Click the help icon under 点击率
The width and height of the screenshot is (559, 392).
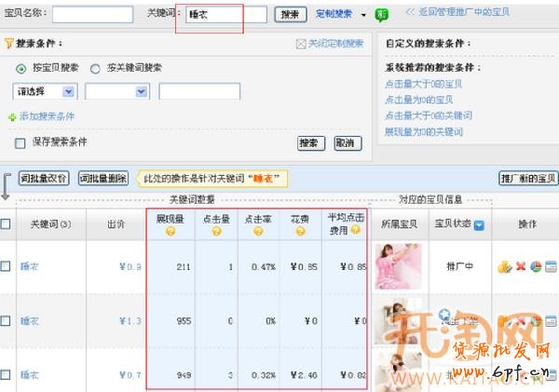click(258, 232)
